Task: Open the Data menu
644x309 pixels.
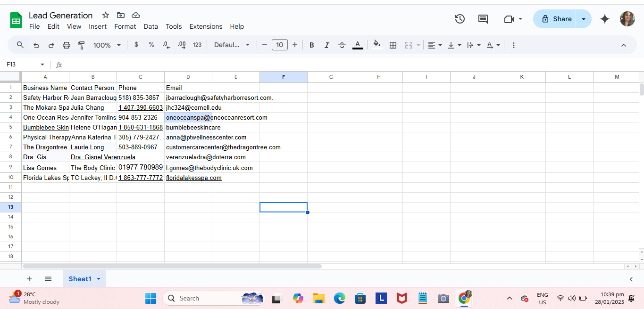Action: coord(151,26)
